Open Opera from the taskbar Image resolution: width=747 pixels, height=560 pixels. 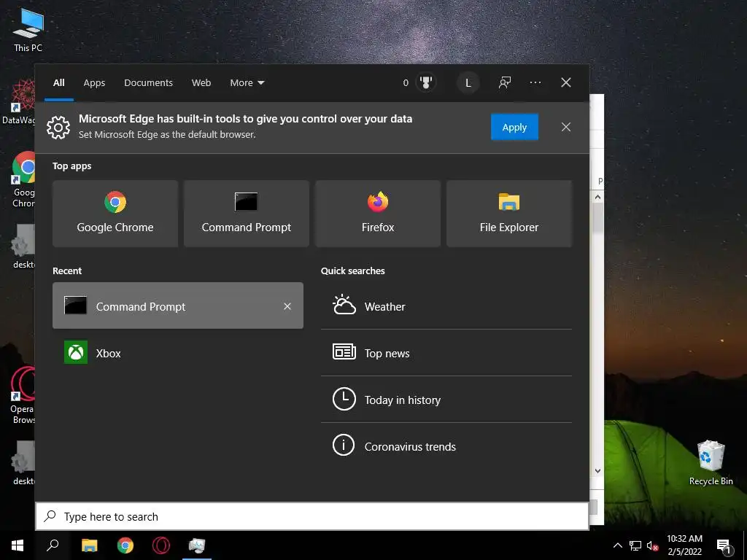[x=161, y=545]
